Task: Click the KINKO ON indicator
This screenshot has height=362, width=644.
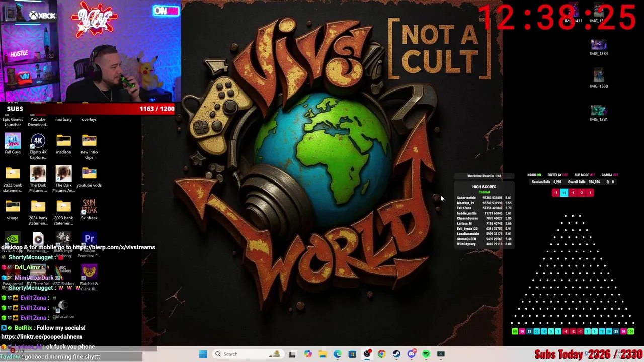Action: pyautogui.click(x=534, y=175)
